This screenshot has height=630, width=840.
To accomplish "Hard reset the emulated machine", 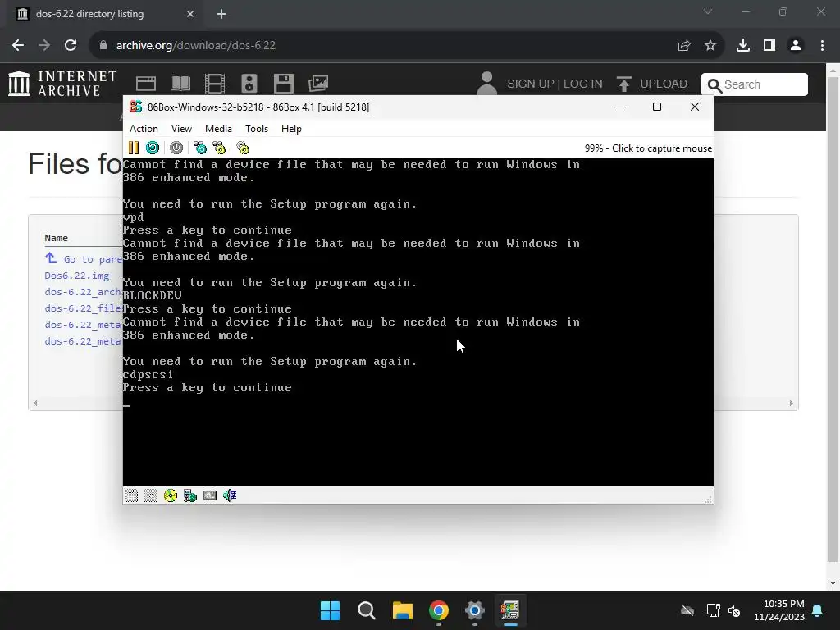I will pos(153,148).
